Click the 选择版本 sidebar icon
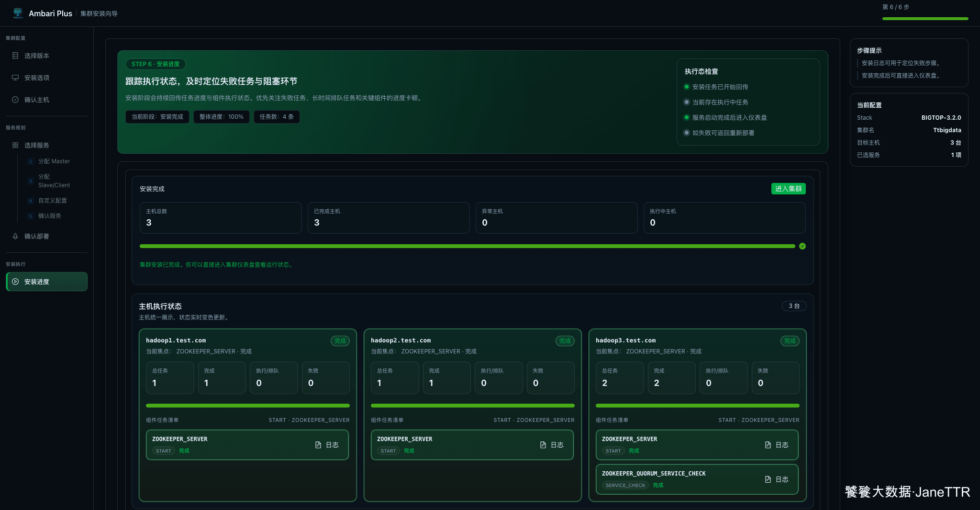This screenshot has height=510, width=980. (15, 56)
